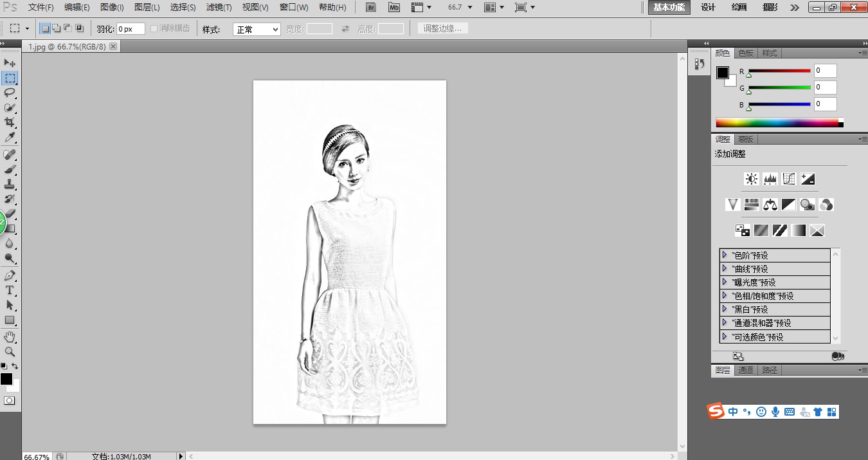Screen dimensions: 868x460
Task: Click the Curves adjustment icon
Action: tap(789, 179)
